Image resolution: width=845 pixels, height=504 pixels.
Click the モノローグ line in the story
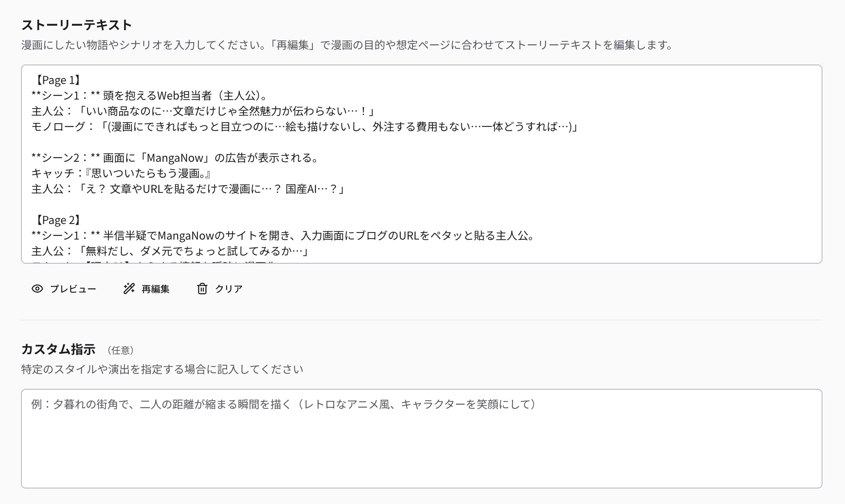pos(304,127)
